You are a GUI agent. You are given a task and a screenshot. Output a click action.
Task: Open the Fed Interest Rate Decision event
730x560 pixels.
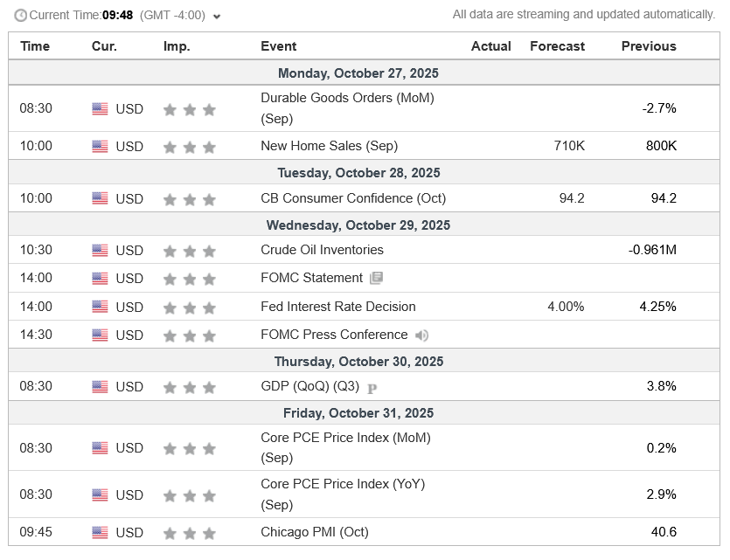(x=338, y=307)
